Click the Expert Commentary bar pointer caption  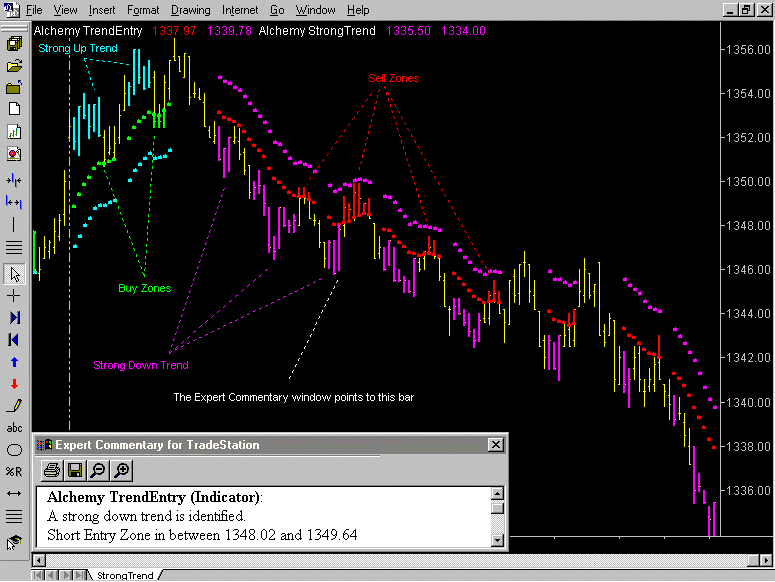coord(294,397)
